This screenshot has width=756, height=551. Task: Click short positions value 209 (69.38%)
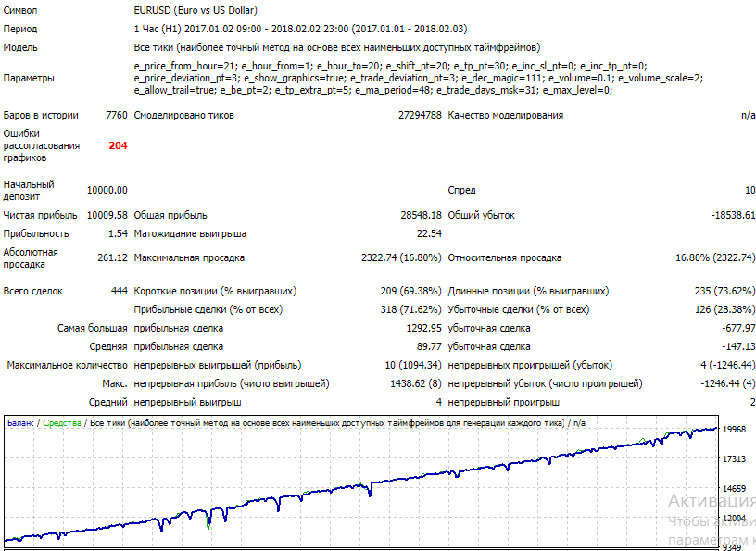(x=410, y=291)
